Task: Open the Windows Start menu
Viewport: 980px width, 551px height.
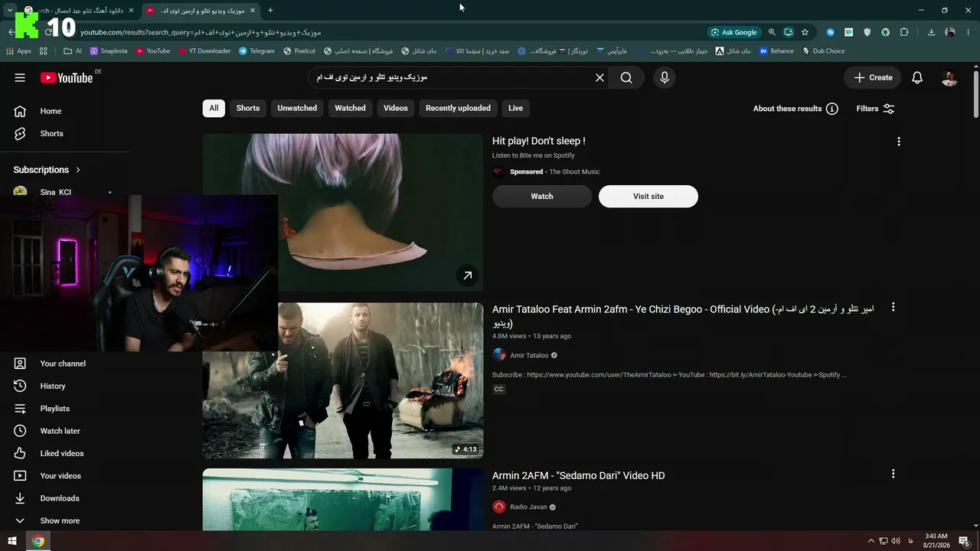Action: point(12,541)
